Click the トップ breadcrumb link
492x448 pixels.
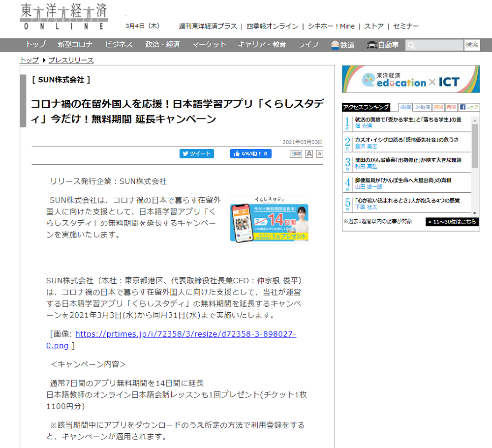[x=30, y=60]
